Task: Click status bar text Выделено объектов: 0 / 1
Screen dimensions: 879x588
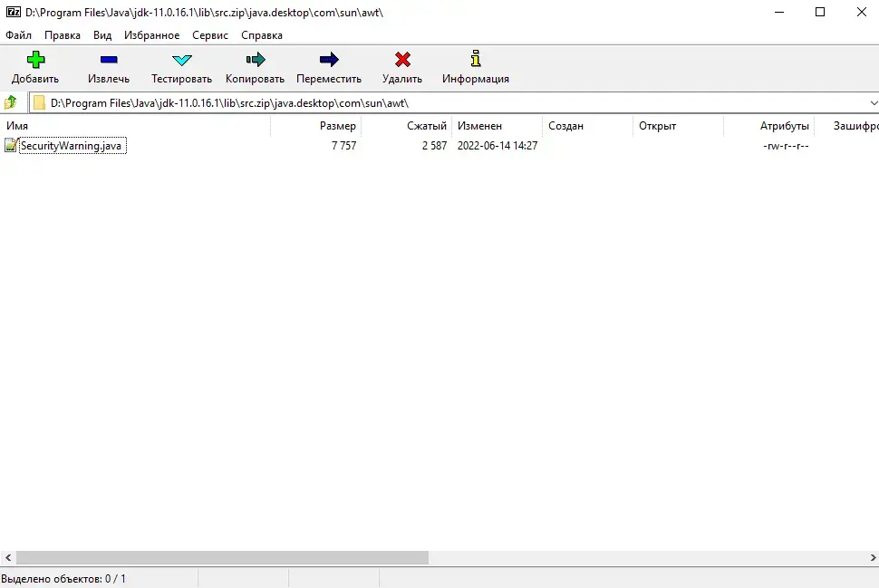Action: tap(63, 579)
